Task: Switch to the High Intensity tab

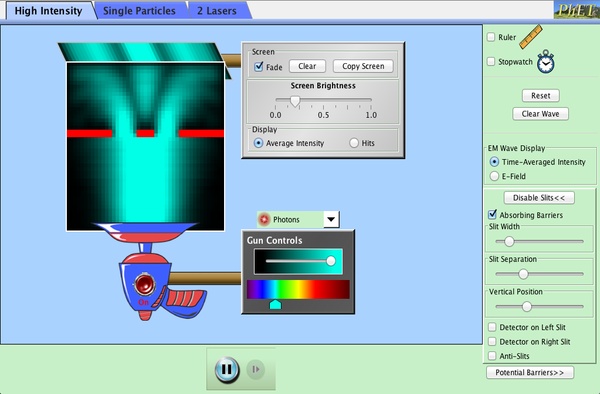Action: (x=48, y=11)
